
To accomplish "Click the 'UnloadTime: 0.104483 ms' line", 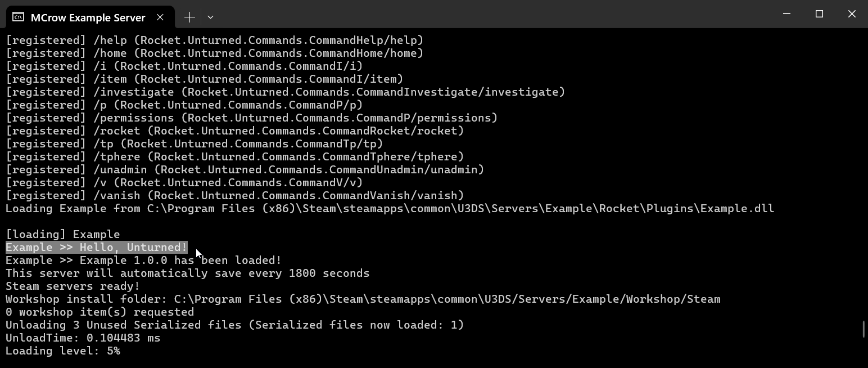I will [83, 338].
